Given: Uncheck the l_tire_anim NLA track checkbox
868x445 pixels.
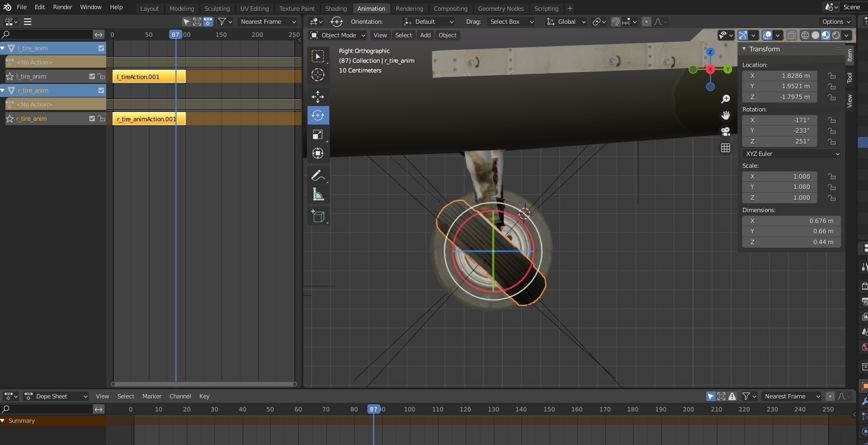Looking at the screenshot, I should point(92,76).
